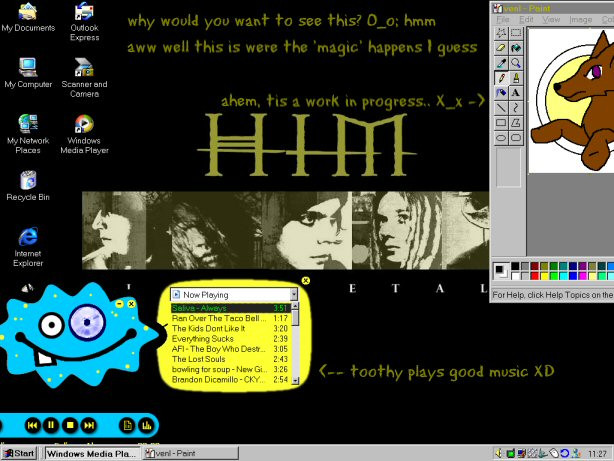This screenshot has height=461, width=614.
Task: Pick the red color in Paint palette
Action: [x=536, y=275]
